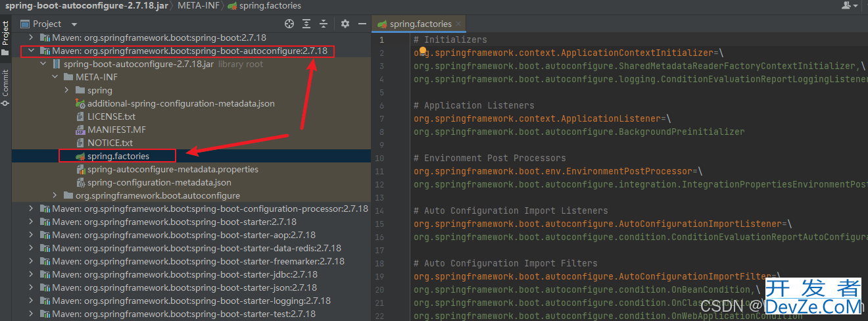Click the spring leaf icon in breadcrumb
Screen dimensions: 868x321
tap(232, 5)
